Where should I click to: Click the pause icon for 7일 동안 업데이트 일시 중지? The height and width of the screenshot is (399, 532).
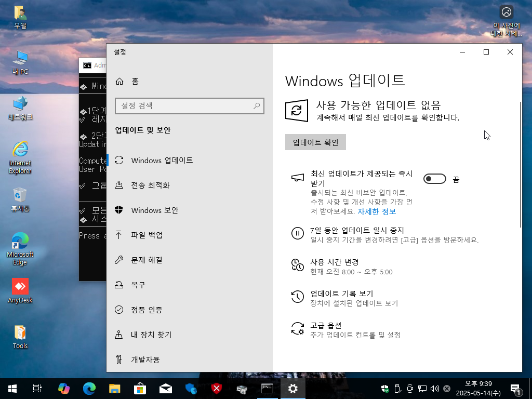pos(298,233)
